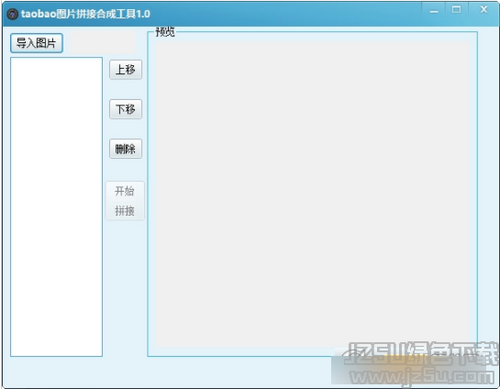Move selected image up with 上移

(125, 70)
